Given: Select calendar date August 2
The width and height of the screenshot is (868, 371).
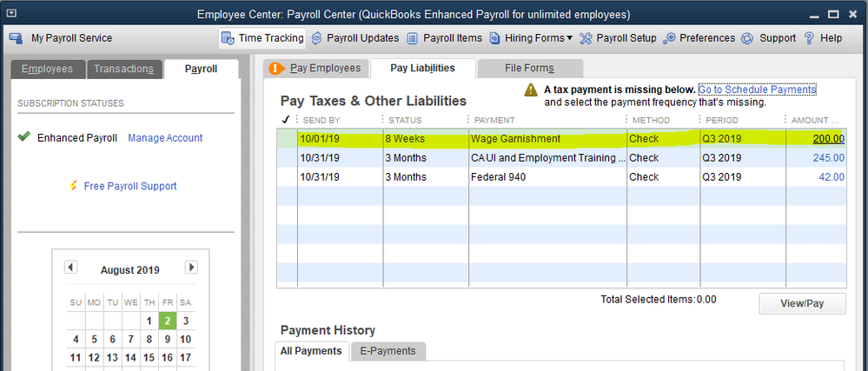Looking at the screenshot, I should (x=167, y=321).
